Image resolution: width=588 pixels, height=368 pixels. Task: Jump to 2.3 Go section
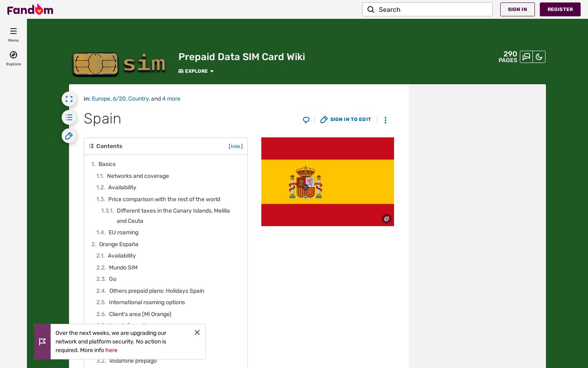pyautogui.click(x=113, y=279)
